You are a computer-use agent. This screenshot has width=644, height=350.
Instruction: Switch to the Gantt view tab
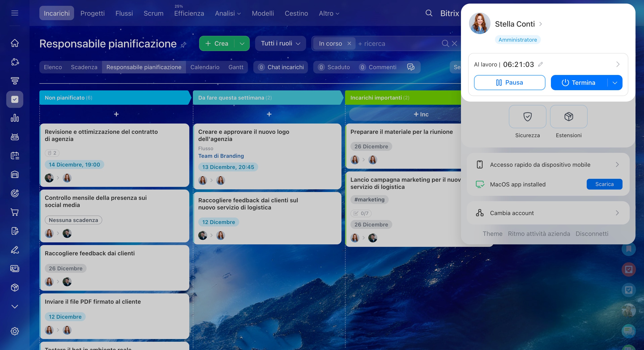pyautogui.click(x=235, y=67)
